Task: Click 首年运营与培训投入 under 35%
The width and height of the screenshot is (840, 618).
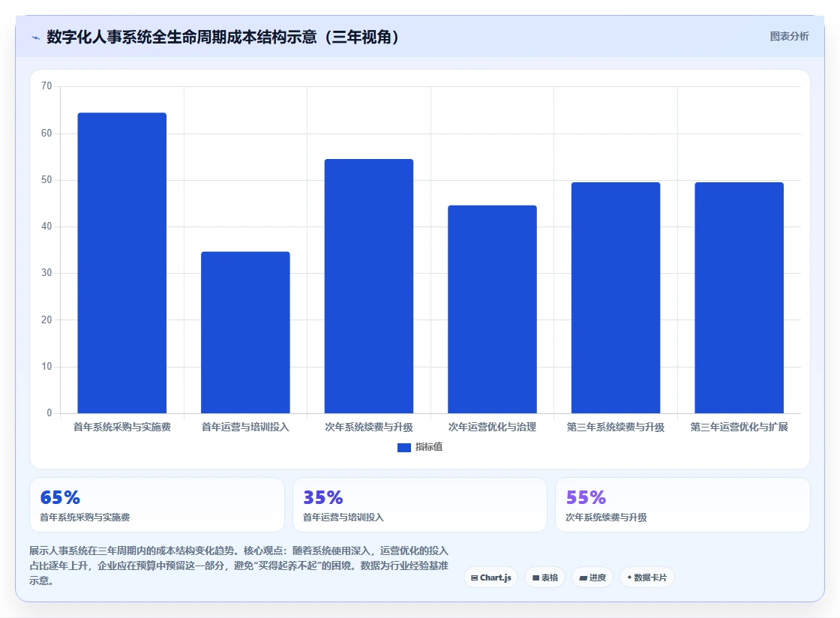Action: (343, 517)
